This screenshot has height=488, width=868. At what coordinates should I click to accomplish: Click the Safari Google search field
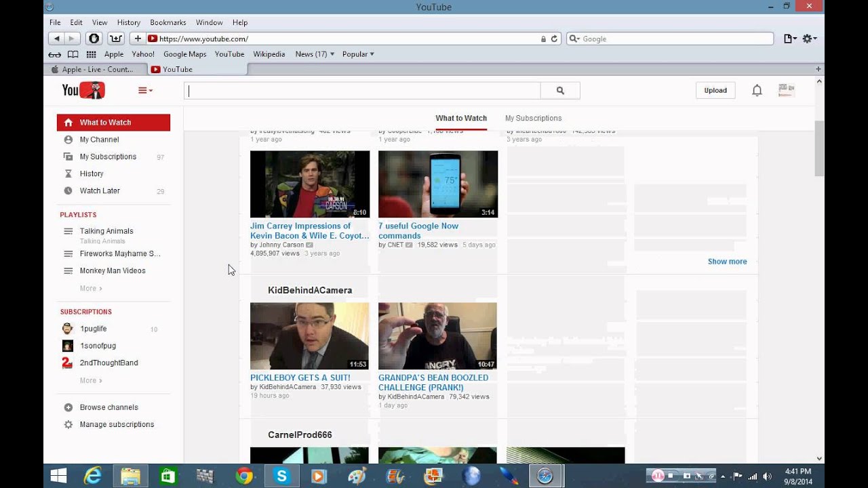pyautogui.click(x=670, y=39)
